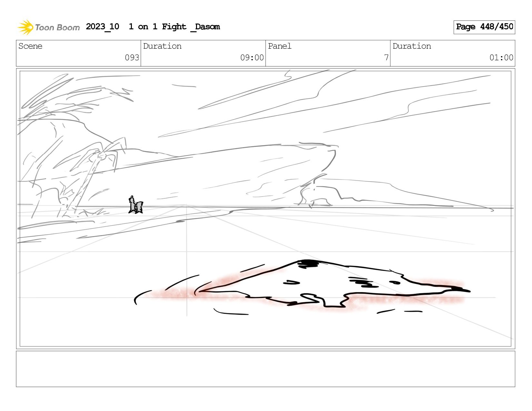This screenshot has height=411, width=532.
Task: Click the storyboard panel drawing
Action: click(x=266, y=209)
